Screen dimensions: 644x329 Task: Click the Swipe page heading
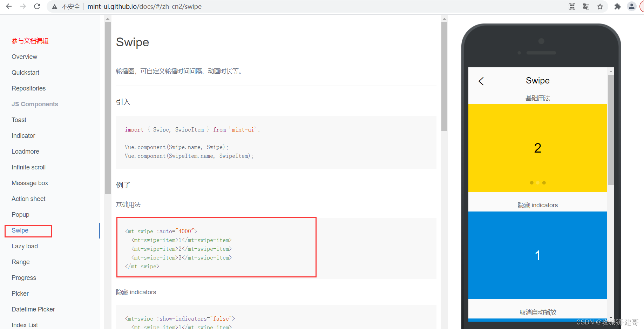pos(133,42)
